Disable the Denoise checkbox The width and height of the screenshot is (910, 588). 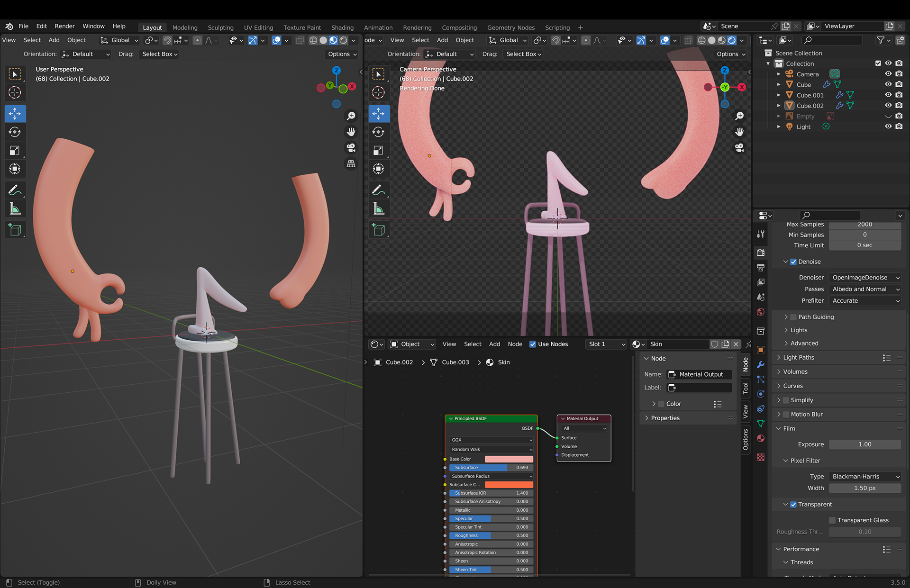[793, 262]
